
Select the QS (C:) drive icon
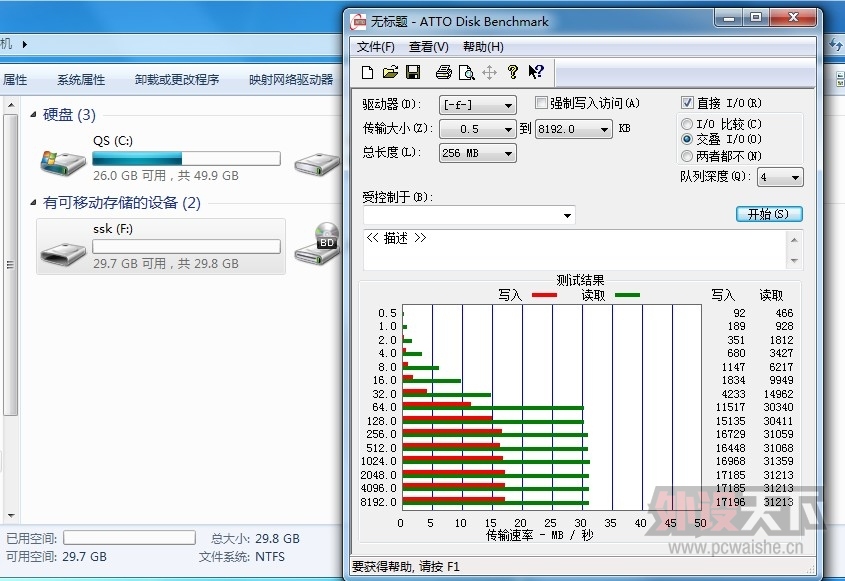[x=63, y=162]
